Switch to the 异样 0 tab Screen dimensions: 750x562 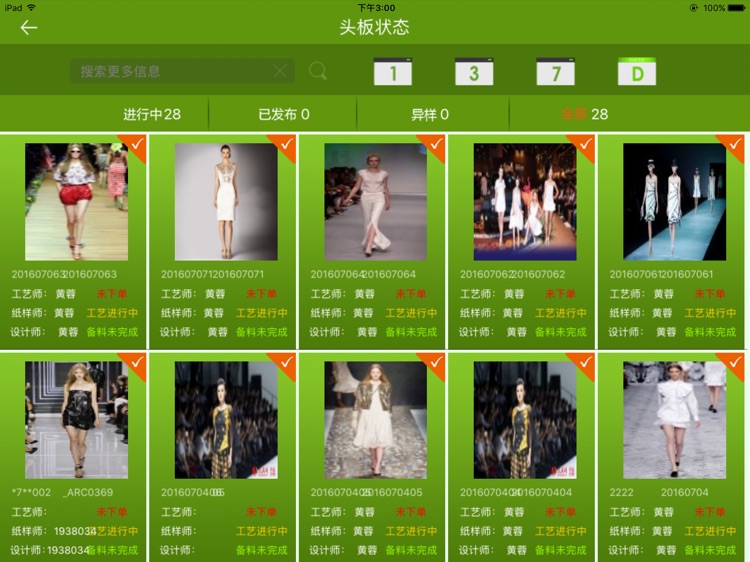(x=430, y=114)
